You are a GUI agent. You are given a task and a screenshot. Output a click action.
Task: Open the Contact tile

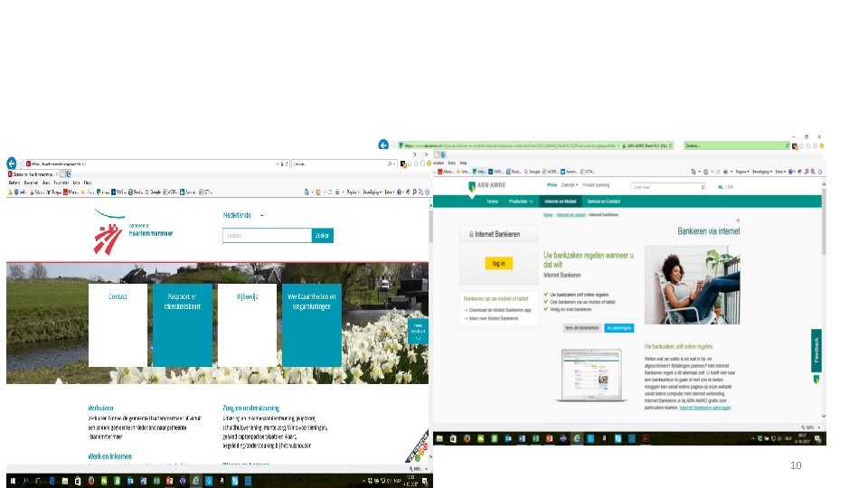(118, 324)
